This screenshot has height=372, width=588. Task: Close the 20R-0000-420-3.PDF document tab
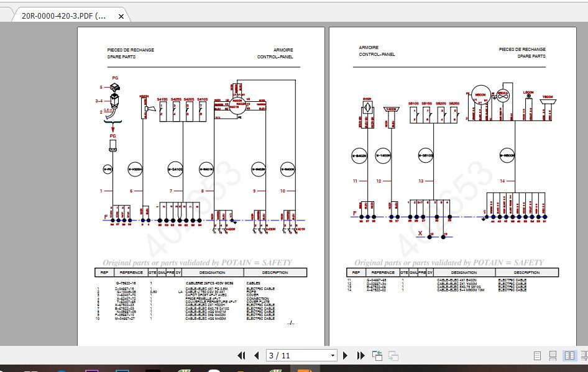tap(121, 16)
